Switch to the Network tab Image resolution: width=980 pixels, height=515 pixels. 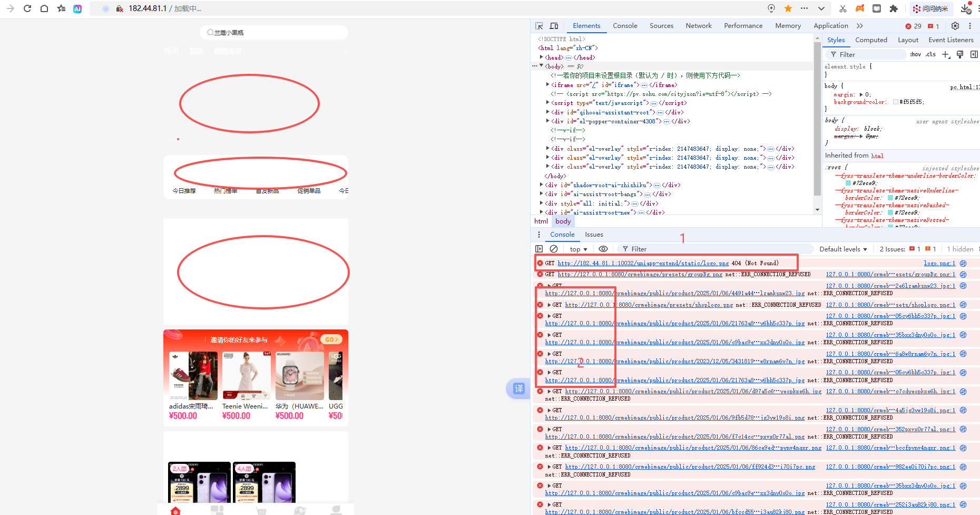698,26
